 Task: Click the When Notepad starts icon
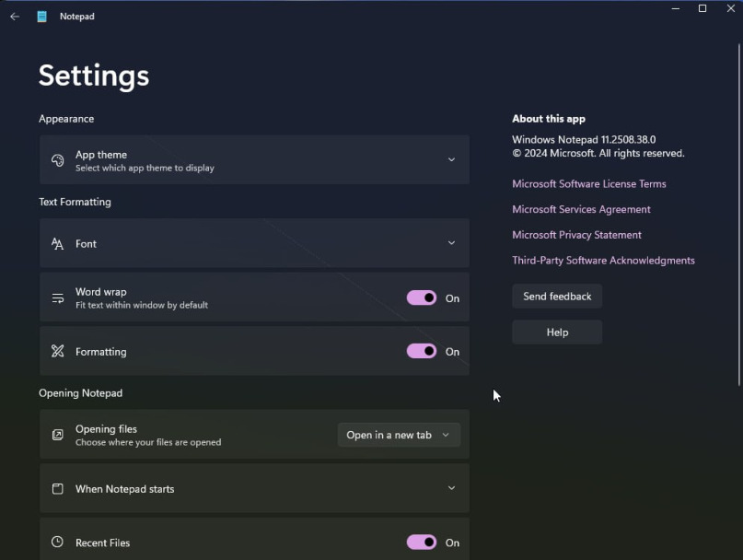pyautogui.click(x=57, y=488)
